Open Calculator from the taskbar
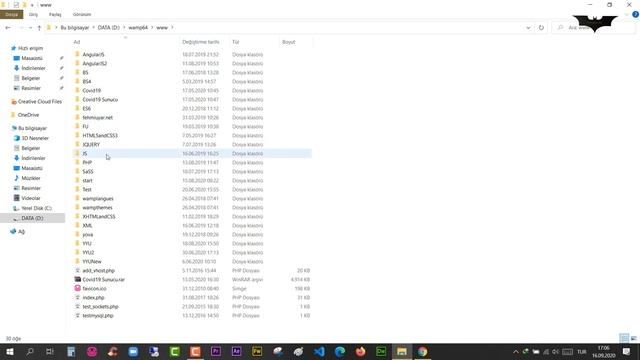This screenshot has height=360, width=640. click(71, 351)
